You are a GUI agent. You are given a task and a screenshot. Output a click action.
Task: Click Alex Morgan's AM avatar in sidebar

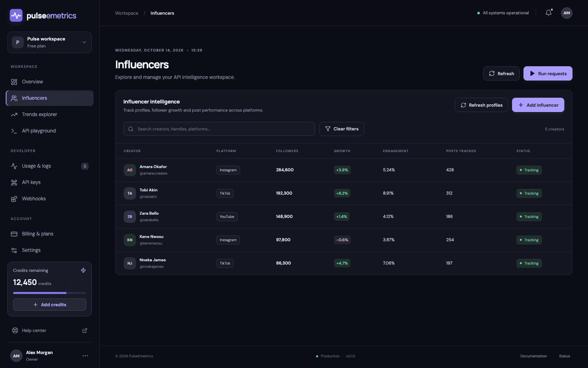pyautogui.click(x=16, y=356)
